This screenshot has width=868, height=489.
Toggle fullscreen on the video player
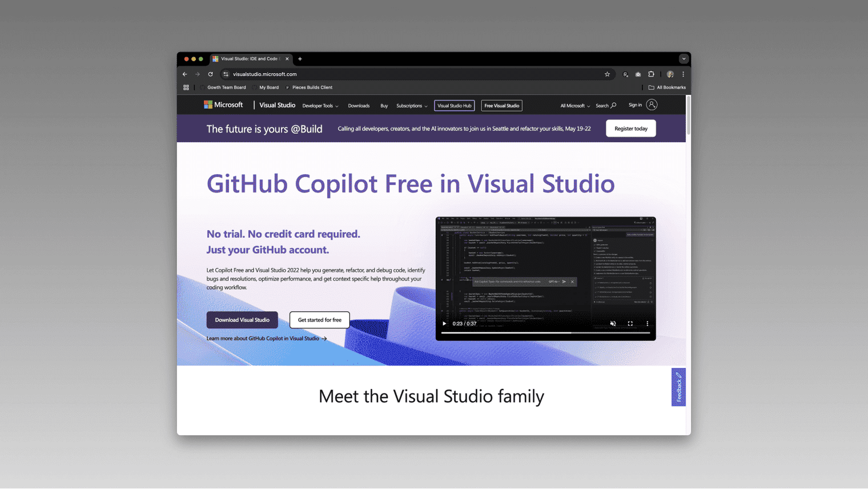[x=630, y=324]
